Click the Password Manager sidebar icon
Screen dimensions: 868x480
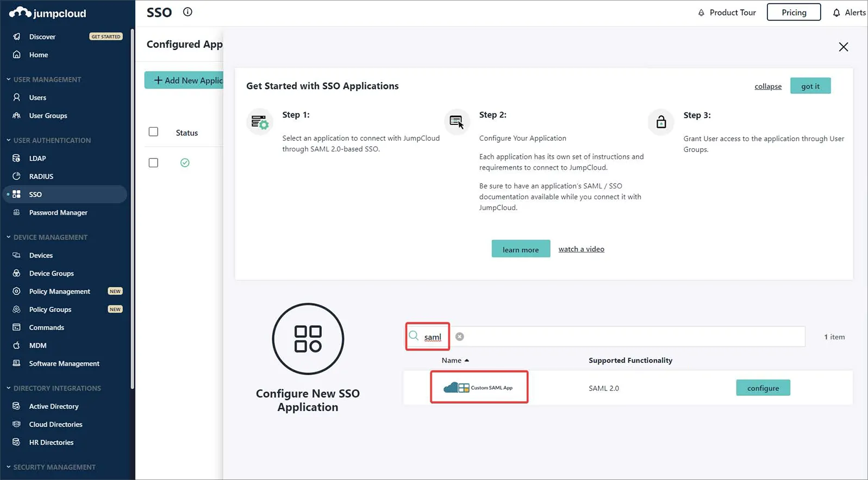pos(17,212)
